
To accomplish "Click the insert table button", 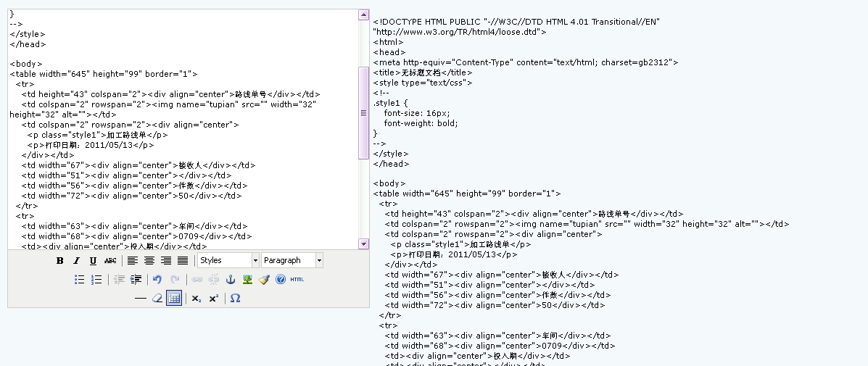I will click(x=174, y=299).
